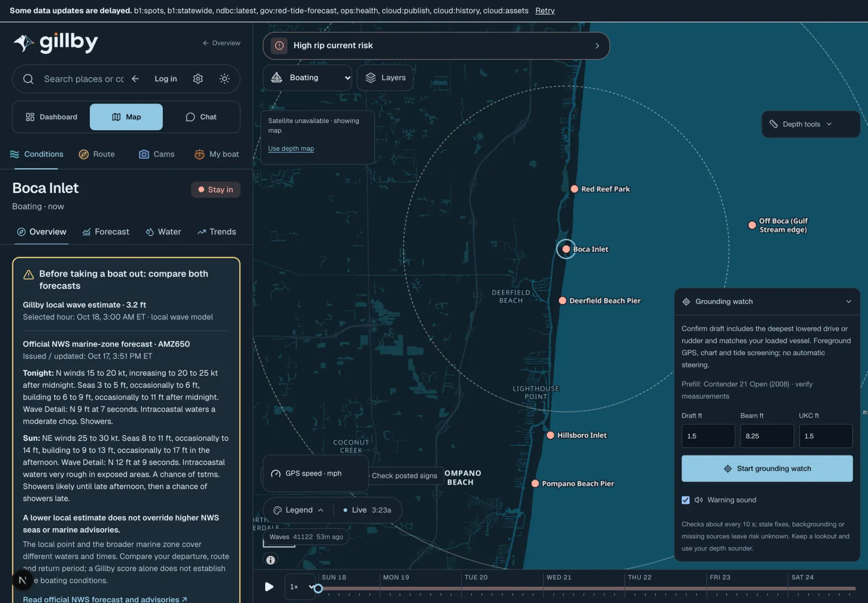Collapse the Grounding watch panel
868x603 pixels.
pyautogui.click(x=848, y=301)
